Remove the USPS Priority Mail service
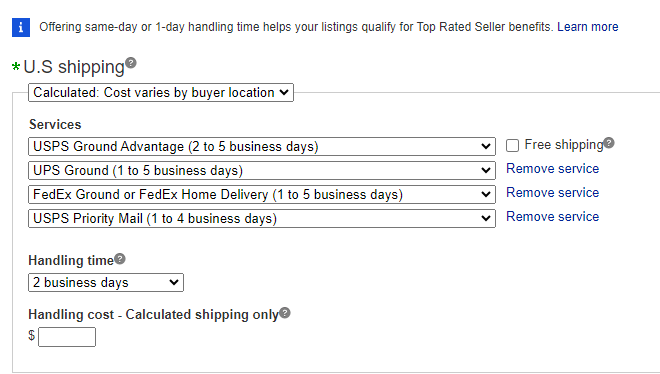Viewport: 660px width, 374px height. tap(552, 217)
